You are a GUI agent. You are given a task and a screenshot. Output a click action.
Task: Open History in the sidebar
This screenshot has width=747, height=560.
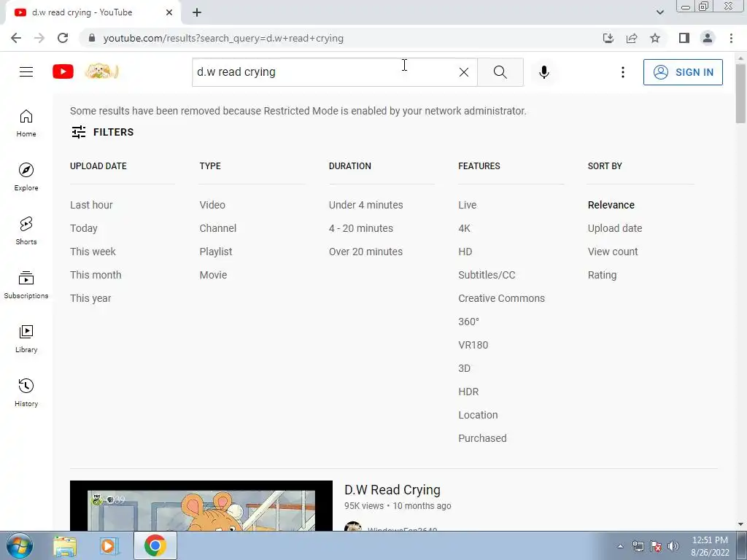(26, 392)
